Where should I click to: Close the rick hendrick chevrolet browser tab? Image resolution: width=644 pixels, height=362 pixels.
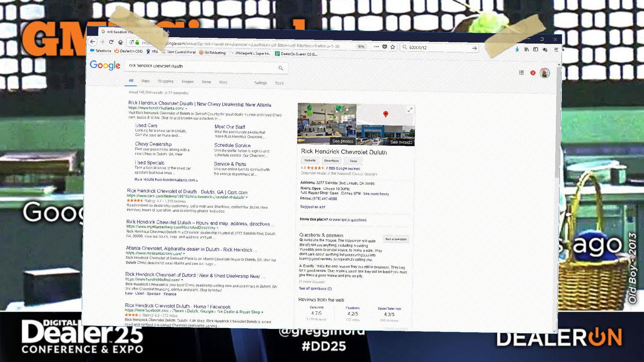click(158, 33)
